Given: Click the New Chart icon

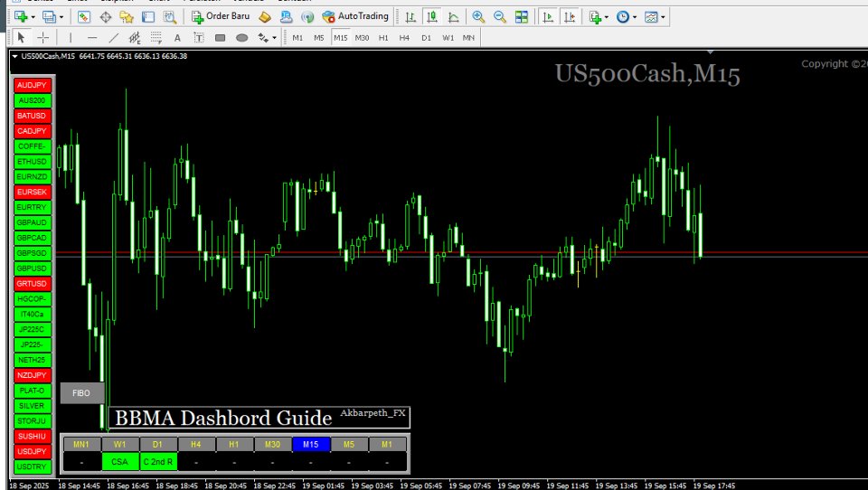Looking at the screenshot, I should point(21,16).
